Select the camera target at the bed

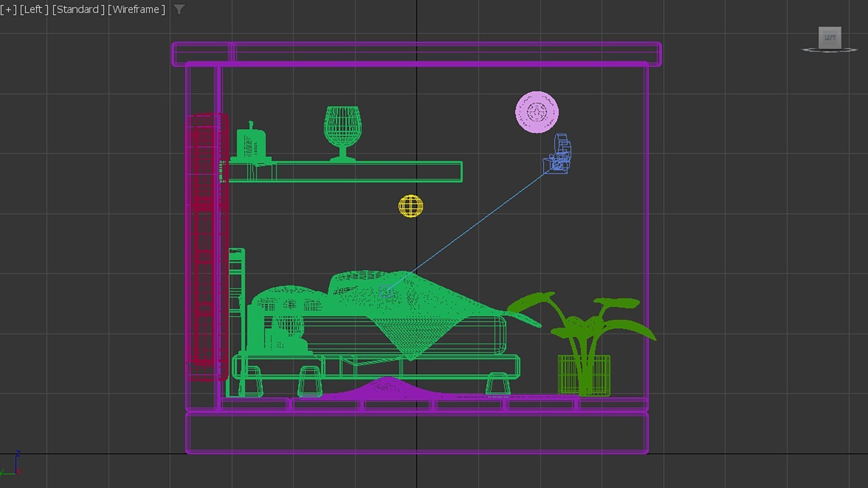385,291
